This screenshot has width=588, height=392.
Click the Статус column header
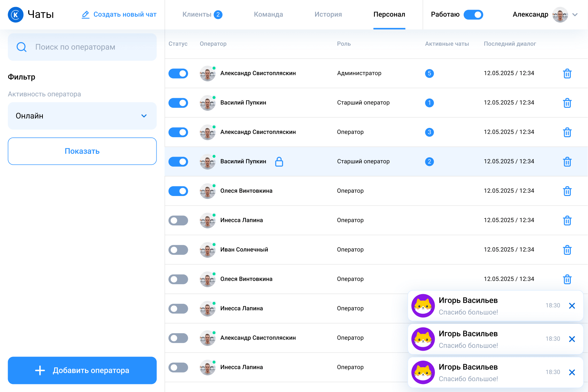tap(178, 44)
